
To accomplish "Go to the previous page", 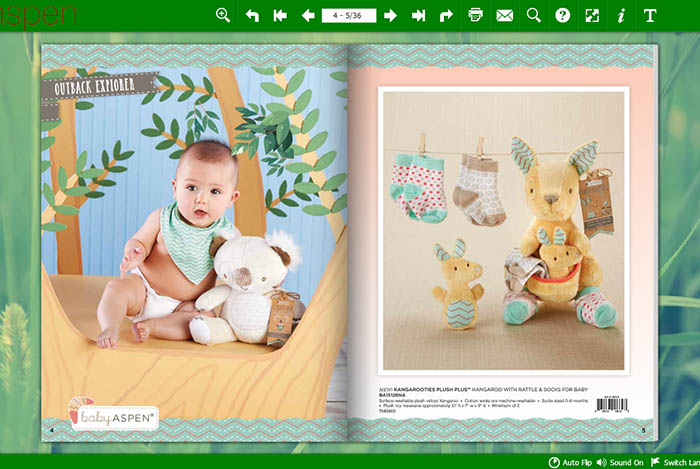I will click(x=308, y=15).
